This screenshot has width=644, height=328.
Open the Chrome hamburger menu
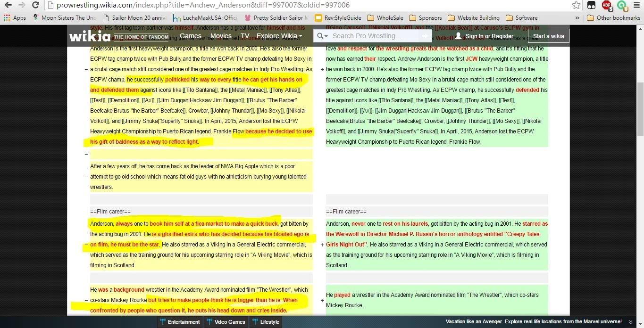[x=636, y=5]
